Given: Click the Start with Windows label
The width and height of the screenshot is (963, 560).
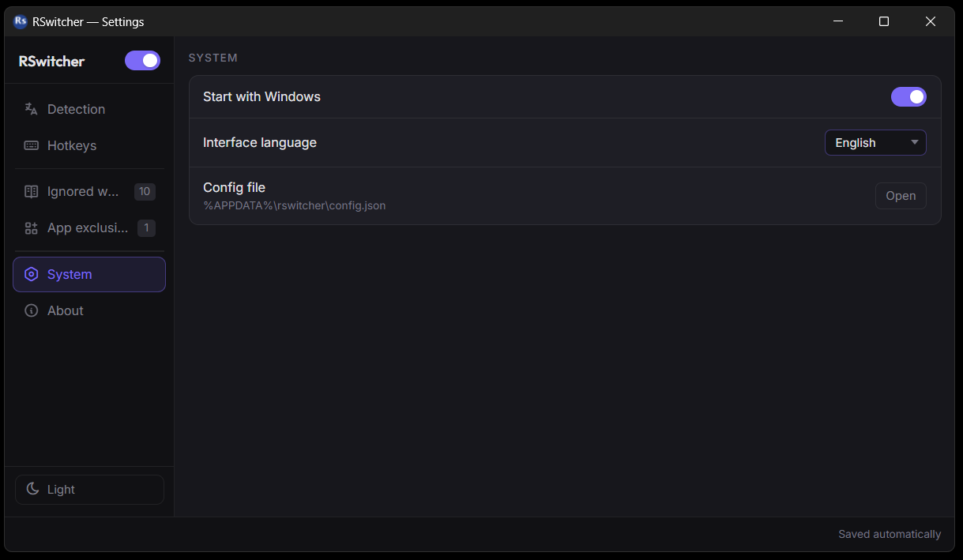Looking at the screenshot, I should point(261,96).
